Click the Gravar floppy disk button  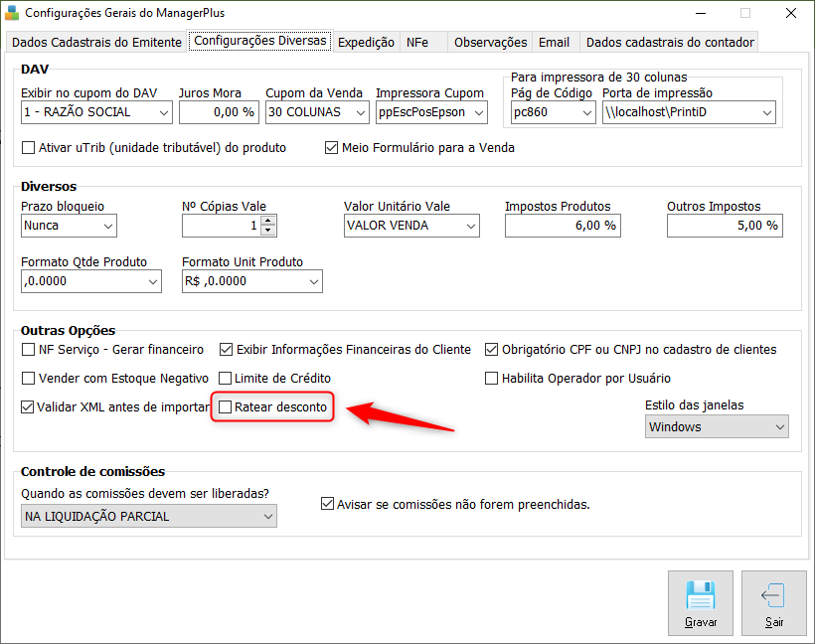tap(700, 603)
